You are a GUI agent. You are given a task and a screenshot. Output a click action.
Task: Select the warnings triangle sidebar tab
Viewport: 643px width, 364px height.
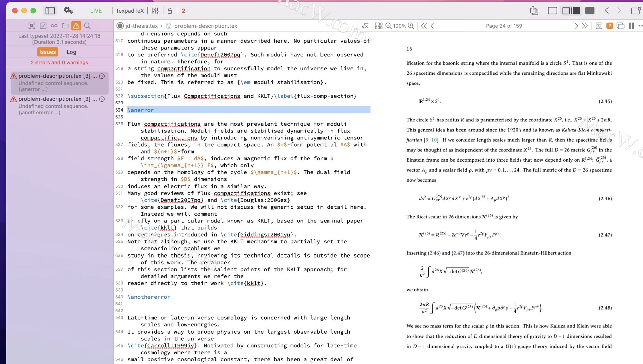click(76, 26)
